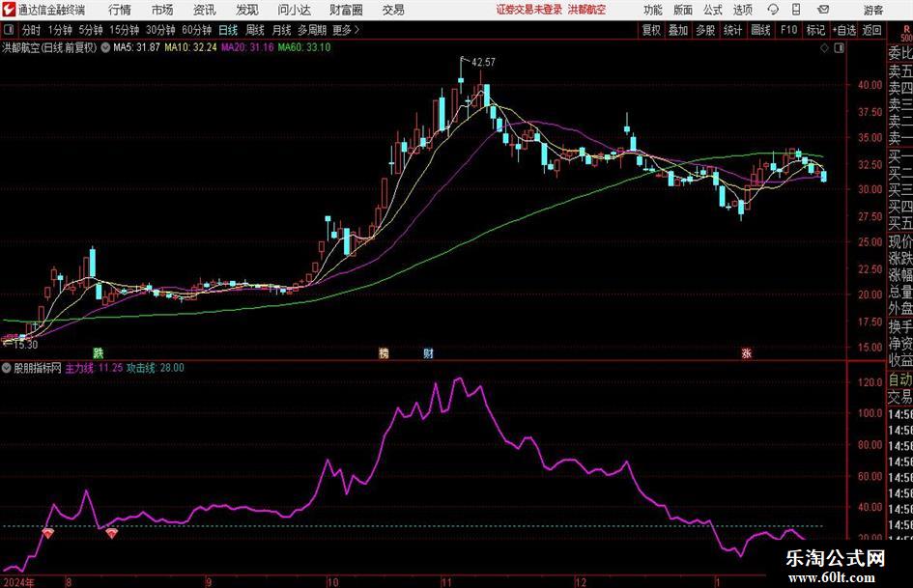Expand the 更多 periods list
Image resolution: width=913 pixels, height=588 pixels.
tap(346, 30)
